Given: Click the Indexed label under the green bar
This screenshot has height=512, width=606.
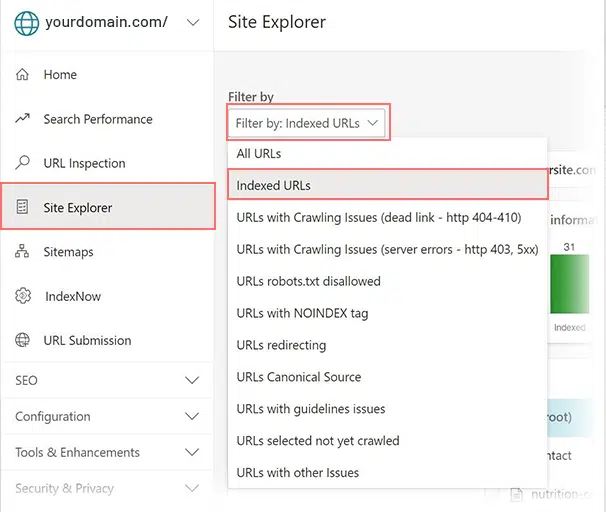Looking at the screenshot, I should click(x=570, y=328).
